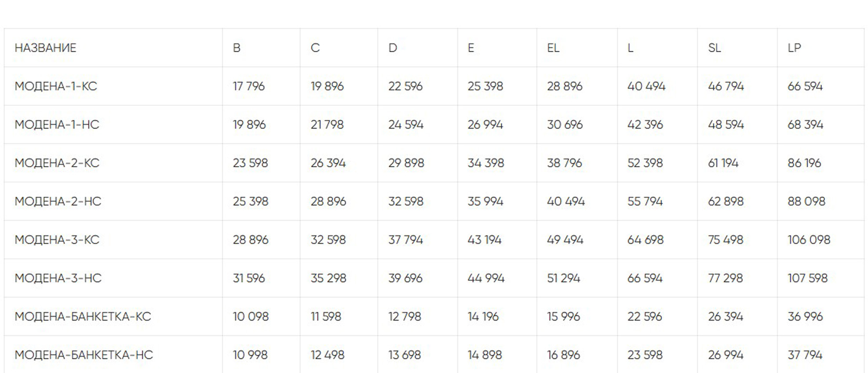
Task: Select the МОДЕНА-1-НС row name
Action: click(x=57, y=125)
